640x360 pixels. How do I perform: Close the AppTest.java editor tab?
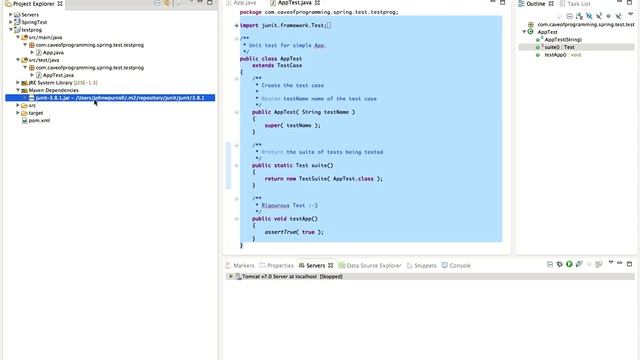click(317, 3)
